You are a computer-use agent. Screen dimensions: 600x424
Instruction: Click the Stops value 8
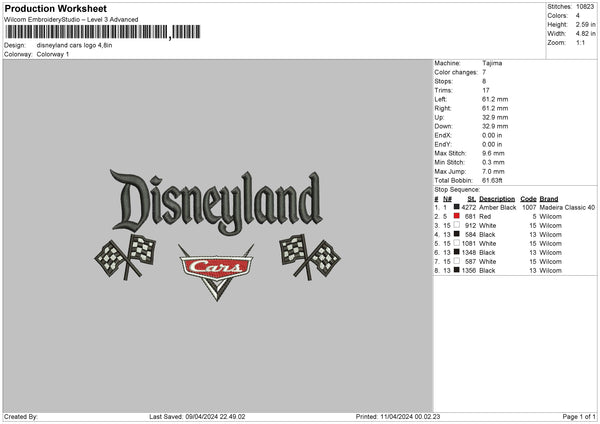[484, 81]
